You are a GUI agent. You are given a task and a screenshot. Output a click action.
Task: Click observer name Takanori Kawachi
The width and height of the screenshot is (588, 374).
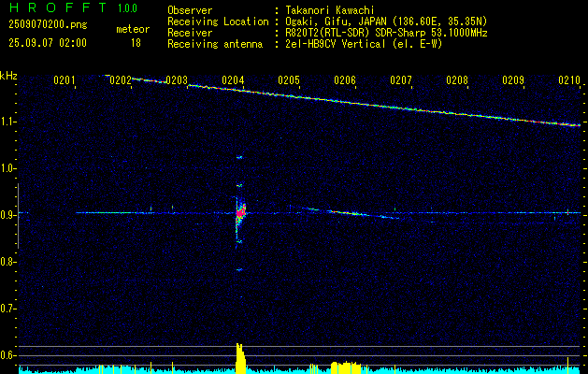[330, 10]
